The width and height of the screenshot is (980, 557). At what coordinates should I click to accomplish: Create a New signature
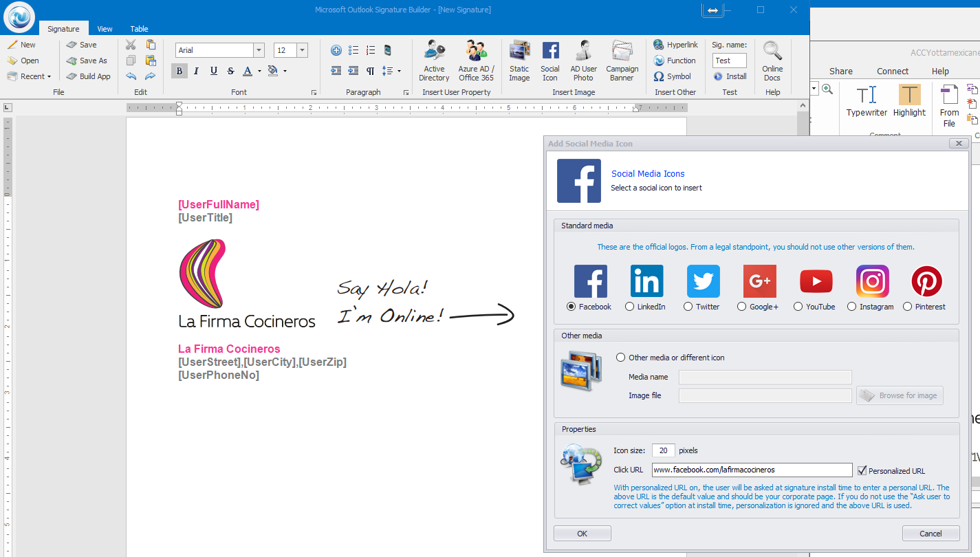coord(21,45)
